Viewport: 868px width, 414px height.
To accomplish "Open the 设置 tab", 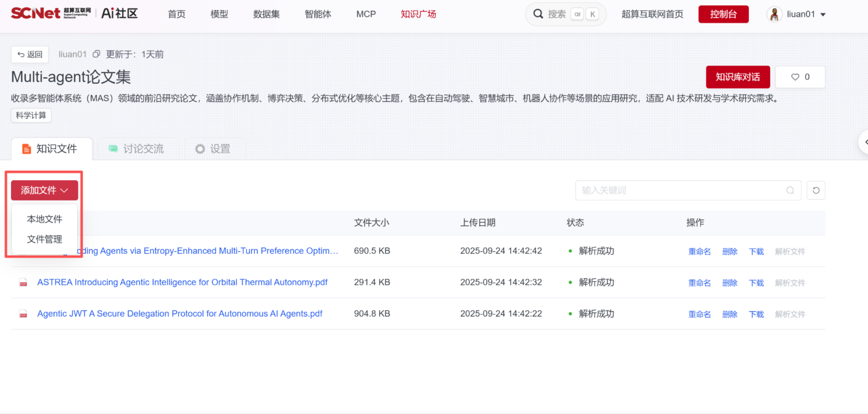I will (213, 149).
